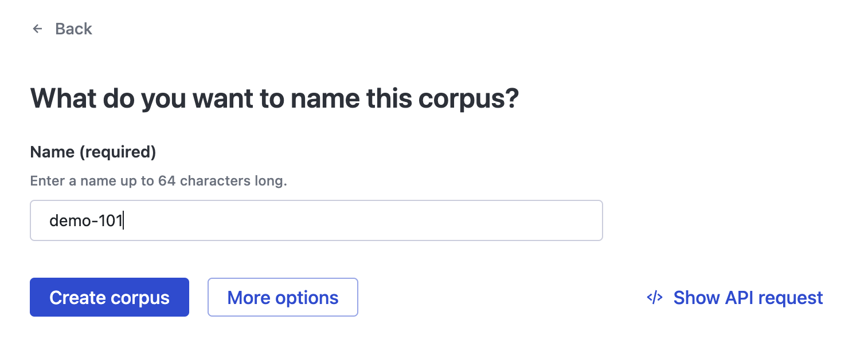Expand More options for the corpus
Screen dimensions: 868x363
click(283, 297)
